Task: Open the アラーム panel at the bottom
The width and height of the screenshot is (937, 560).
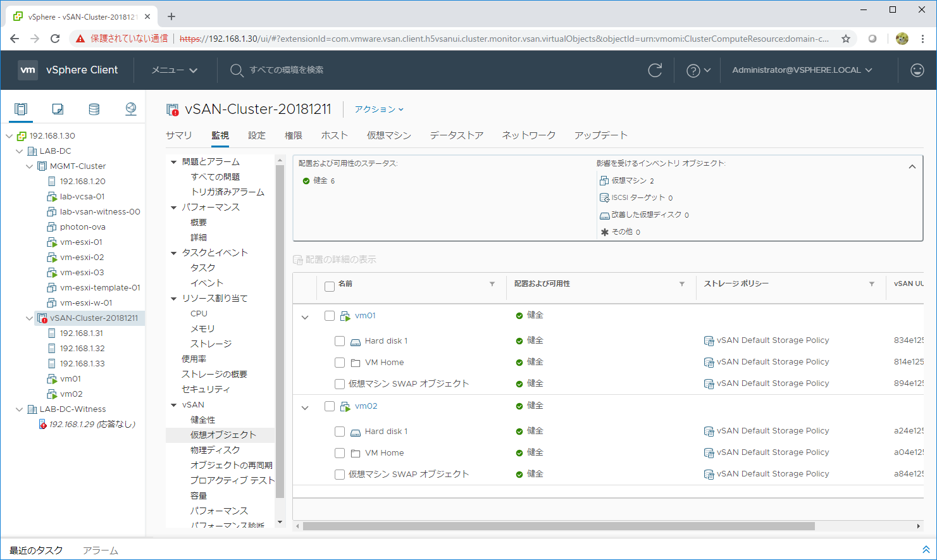Action: (x=101, y=551)
